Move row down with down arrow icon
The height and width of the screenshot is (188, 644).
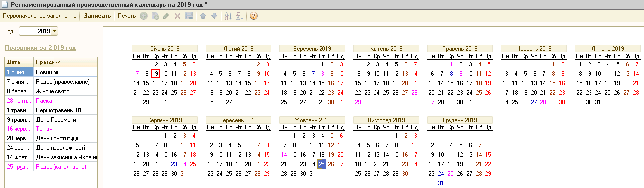(214, 16)
